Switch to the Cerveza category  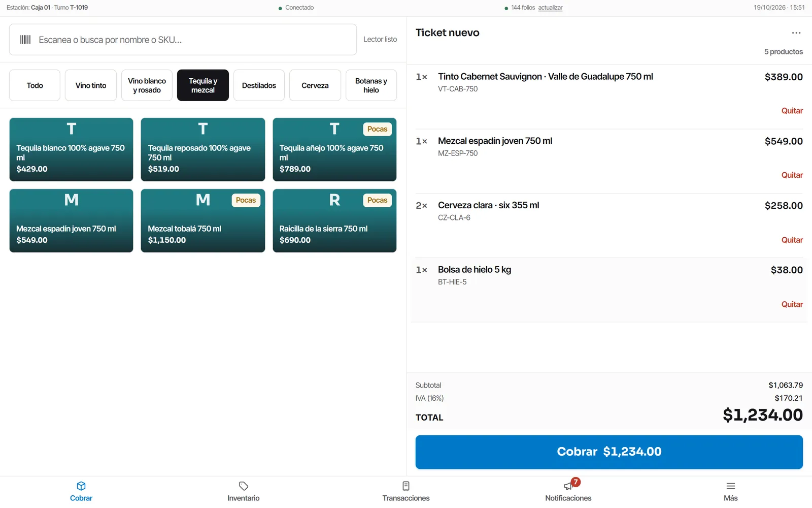[x=315, y=85]
